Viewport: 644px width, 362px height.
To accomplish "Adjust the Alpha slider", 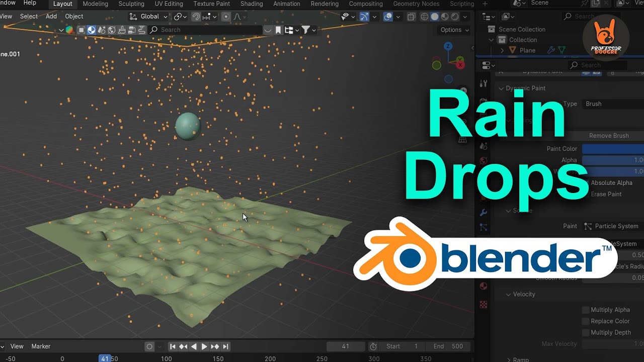I will click(613, 160).
